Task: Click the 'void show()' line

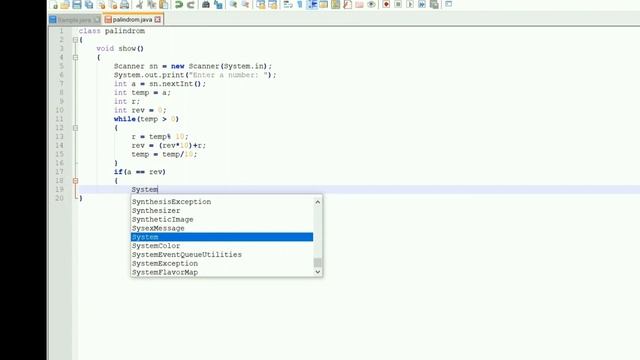Action: pos(120,49)
